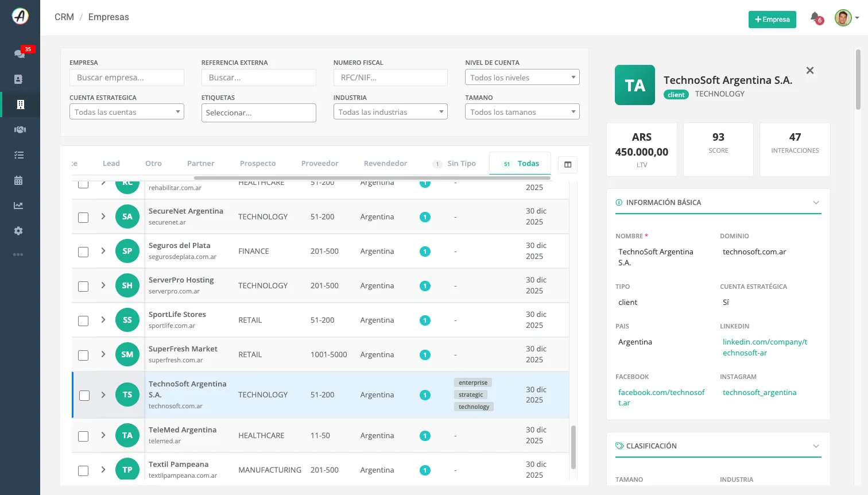The image size is (868, 495).
Task: Open the contacts sidebar icon
Action: (18, 79)
